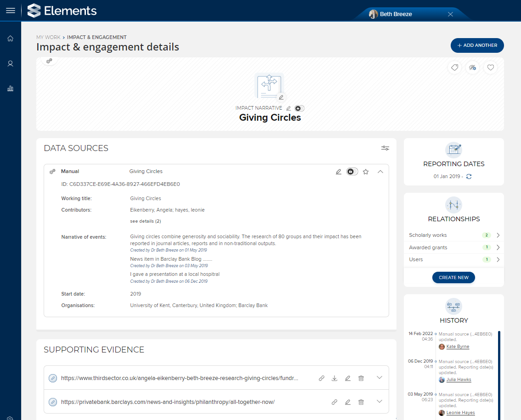
Task: Open the profile icon in sidebar
Action: pyautogui.click(x=10, y=63)
